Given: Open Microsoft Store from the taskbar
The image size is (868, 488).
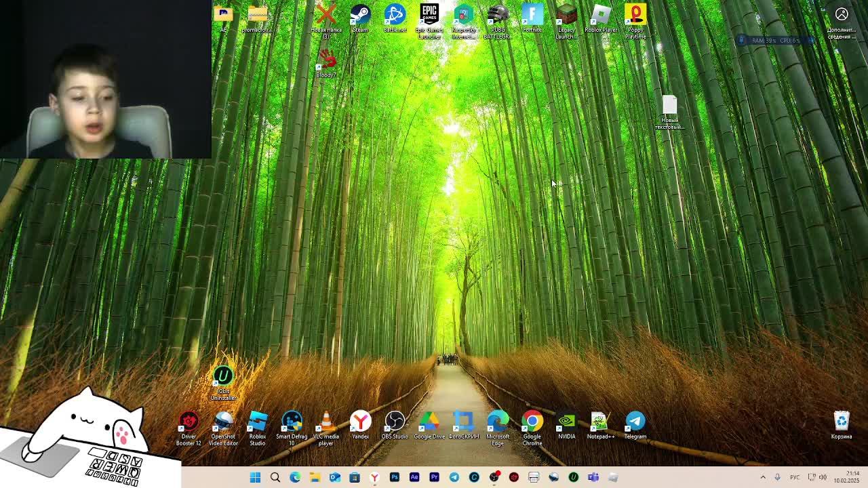Looking at the screenshot, I should (x=355, y=477).
